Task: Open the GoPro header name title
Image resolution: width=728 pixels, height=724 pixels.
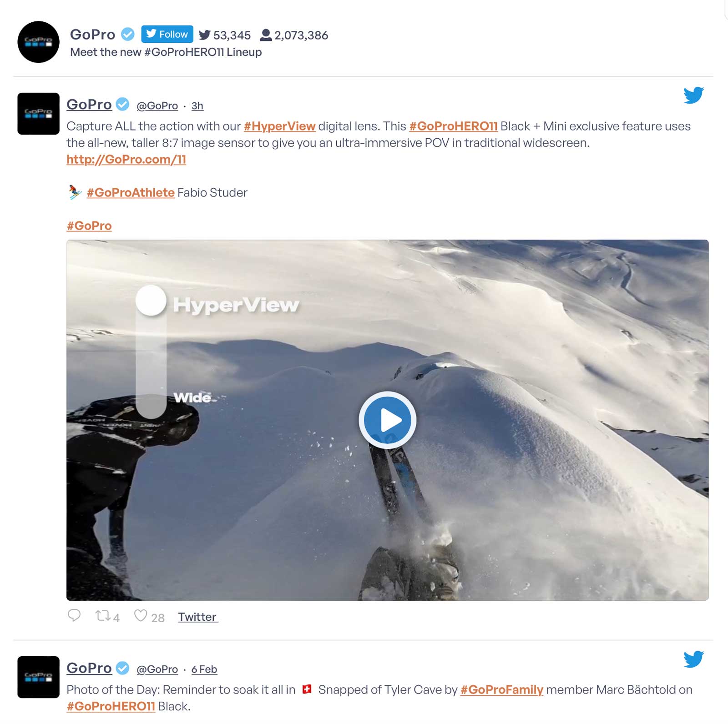Action: (x=93, y=34)
